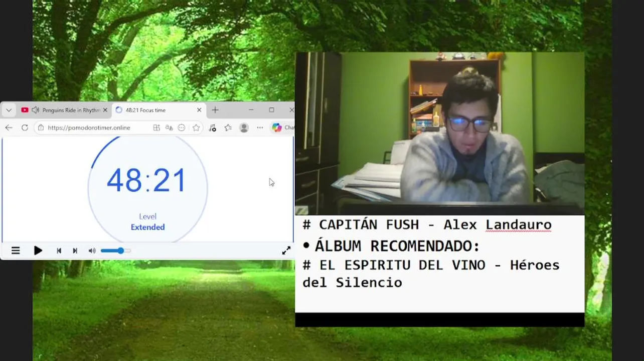View site information lock icon
Image resolution: width=644 pixels, height=361 pixels.
click(41, 128)
